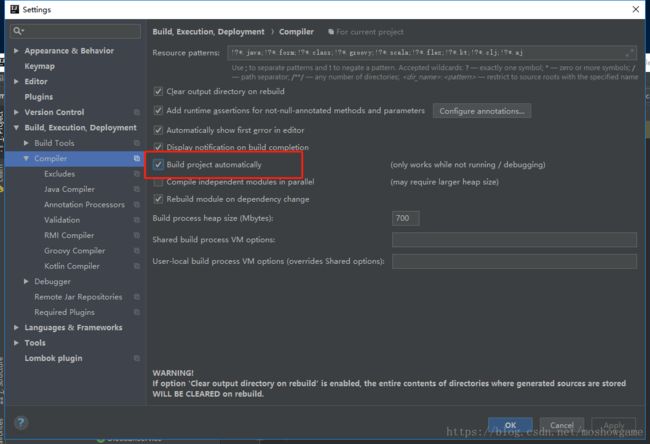Toggle Build project automatically checkbox
Image resolution: width=650 pixels, height=444 pixels.
[158, 165]
